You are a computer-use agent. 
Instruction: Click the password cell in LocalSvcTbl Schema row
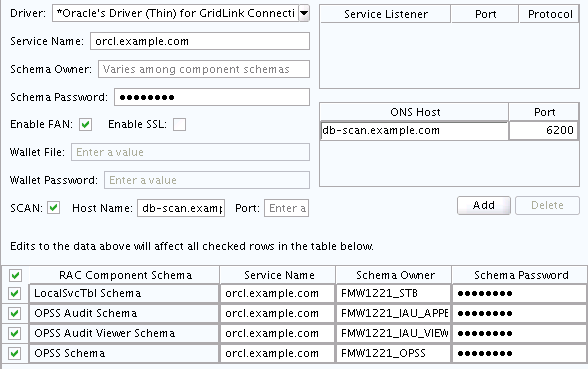click(x=520, y=293)
